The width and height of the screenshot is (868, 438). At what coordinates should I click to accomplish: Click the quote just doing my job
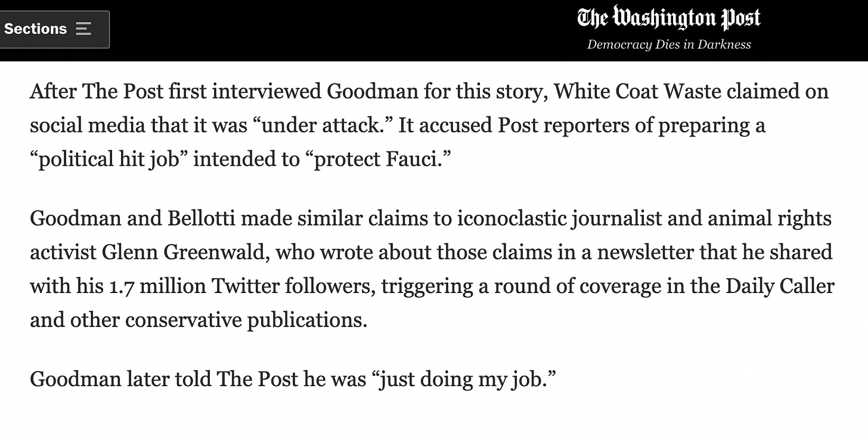(x=463, y=380)
